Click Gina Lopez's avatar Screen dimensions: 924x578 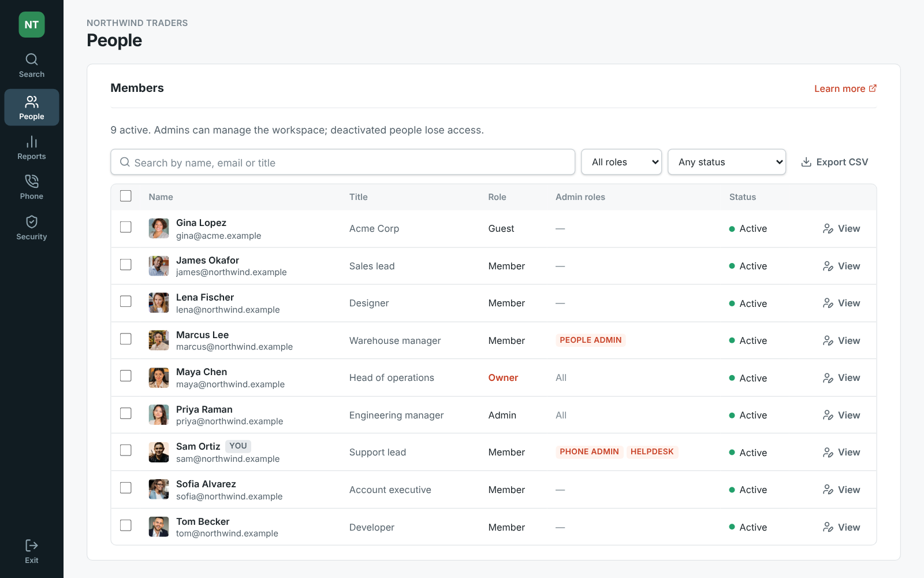pos(159,229)
